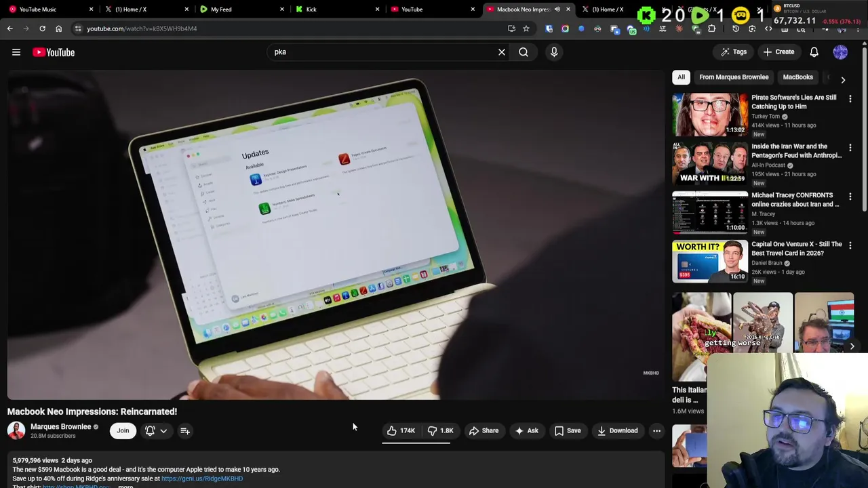The width and height of the screenshot is (868, 488).
Task: Advance the shorts shelf with the arrow
Action: click(x=852, y=346)
